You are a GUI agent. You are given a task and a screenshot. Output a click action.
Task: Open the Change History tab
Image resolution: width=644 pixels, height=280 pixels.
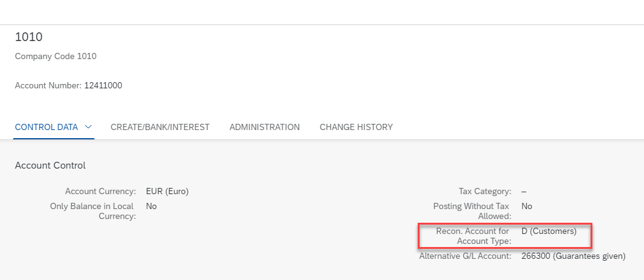tap(356, 127)
